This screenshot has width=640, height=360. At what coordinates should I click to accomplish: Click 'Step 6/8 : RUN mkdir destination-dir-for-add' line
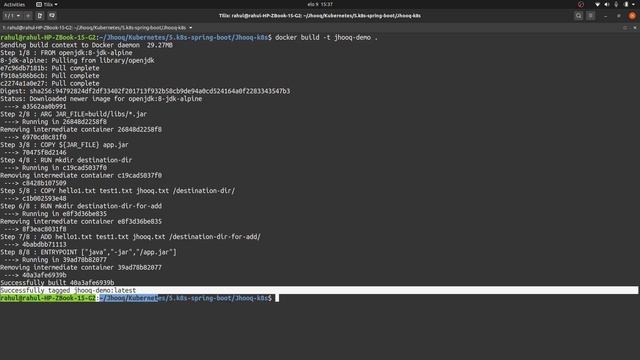(81, 206)
